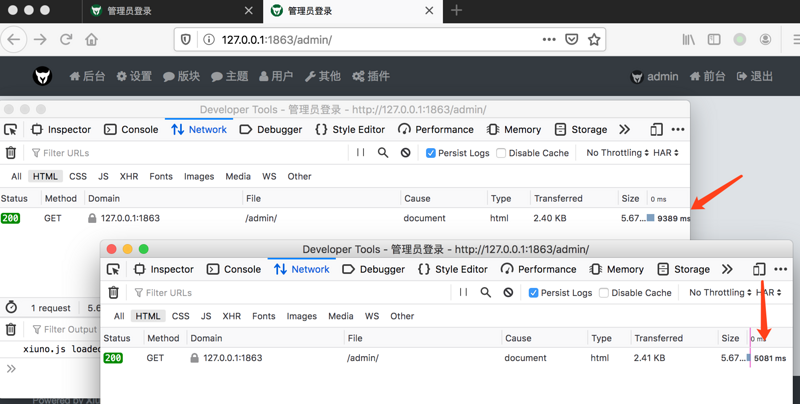Click the Xiuno site logo in the navbar
800x404 pixels.
(42, 76)
